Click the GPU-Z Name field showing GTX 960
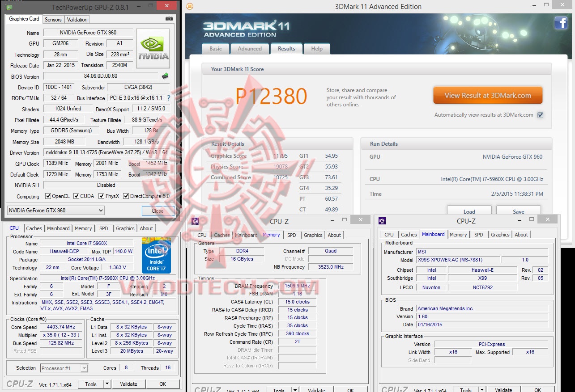 point(88,33)
